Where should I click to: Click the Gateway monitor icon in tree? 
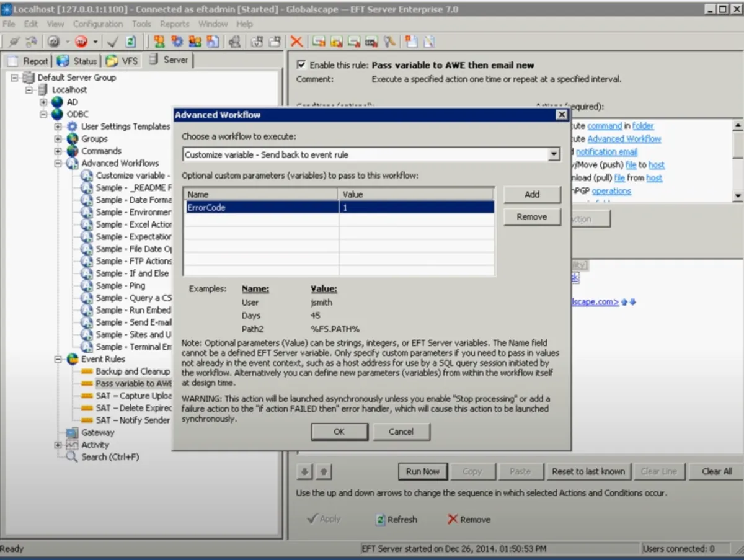(x=73, y=432)
